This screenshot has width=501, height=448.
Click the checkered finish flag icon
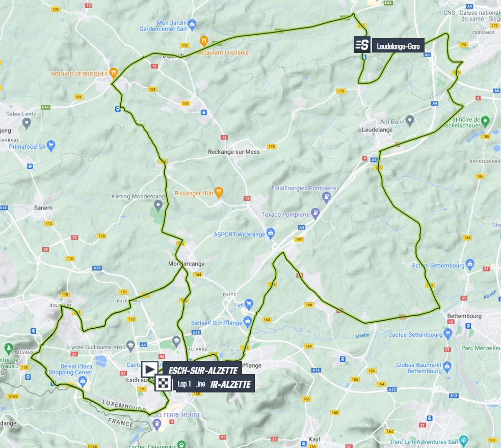coord(163,383)
